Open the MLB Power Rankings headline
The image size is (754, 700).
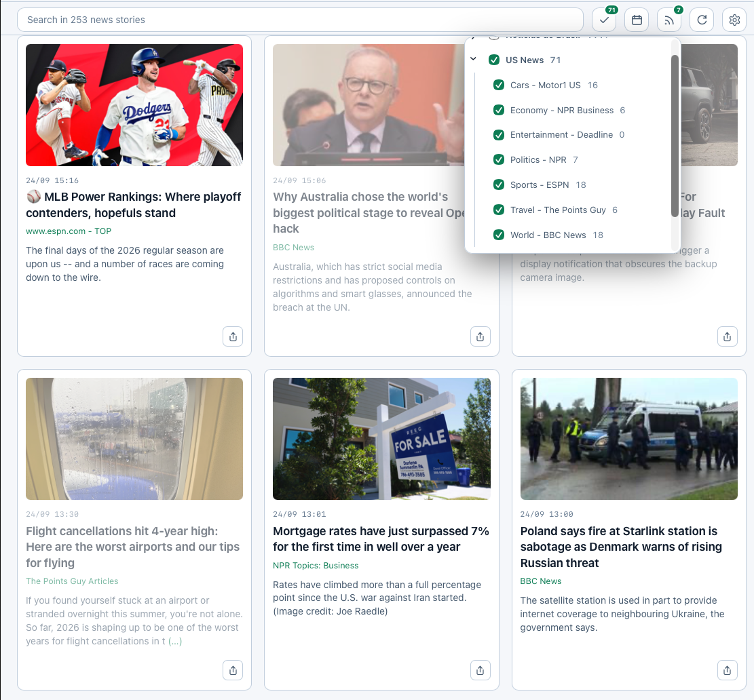click(134, 205)
